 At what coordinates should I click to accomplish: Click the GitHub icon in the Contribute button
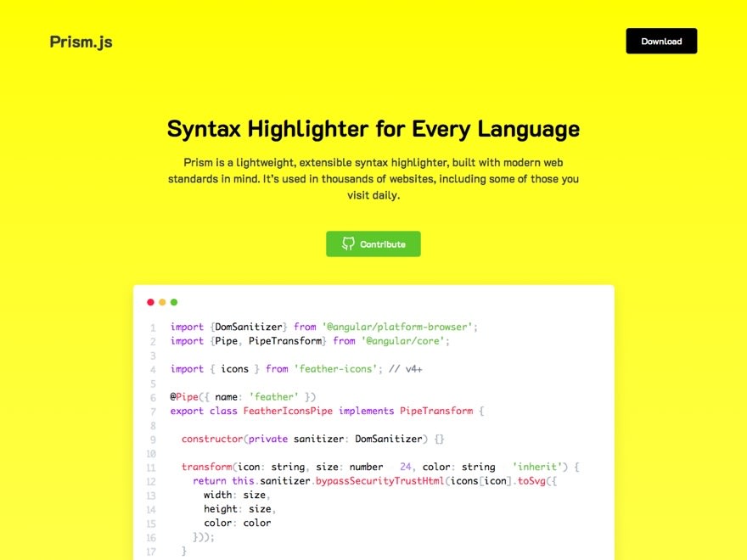[x=348, y=244]
